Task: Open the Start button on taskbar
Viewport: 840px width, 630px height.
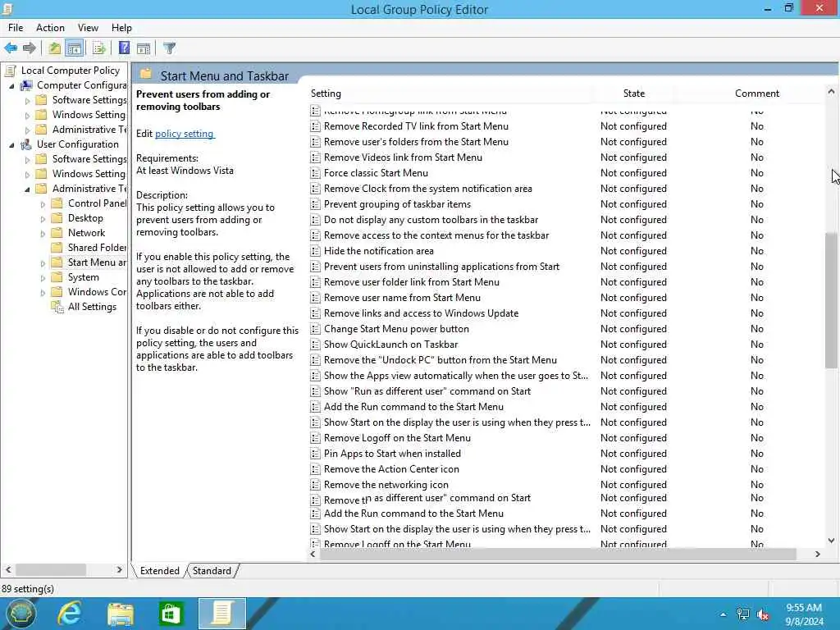Action: click(x=21, y=614)
